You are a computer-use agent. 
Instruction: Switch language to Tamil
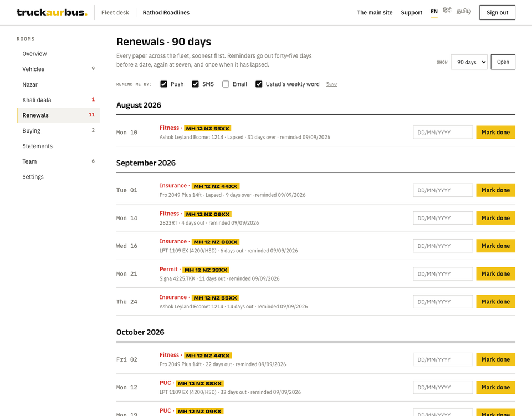464,11
